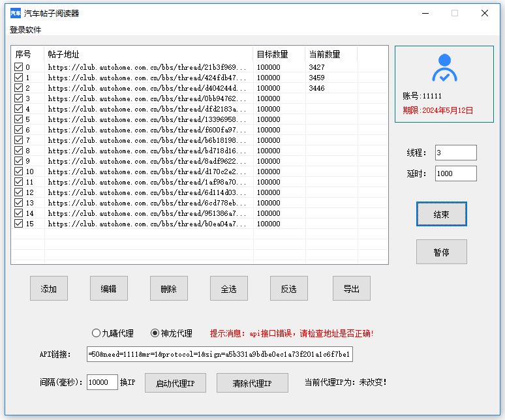The width and height of the screenshot is (505, 420).
Task: Toggle the checkbox for row 15
Action: click(x=19, y=224)
